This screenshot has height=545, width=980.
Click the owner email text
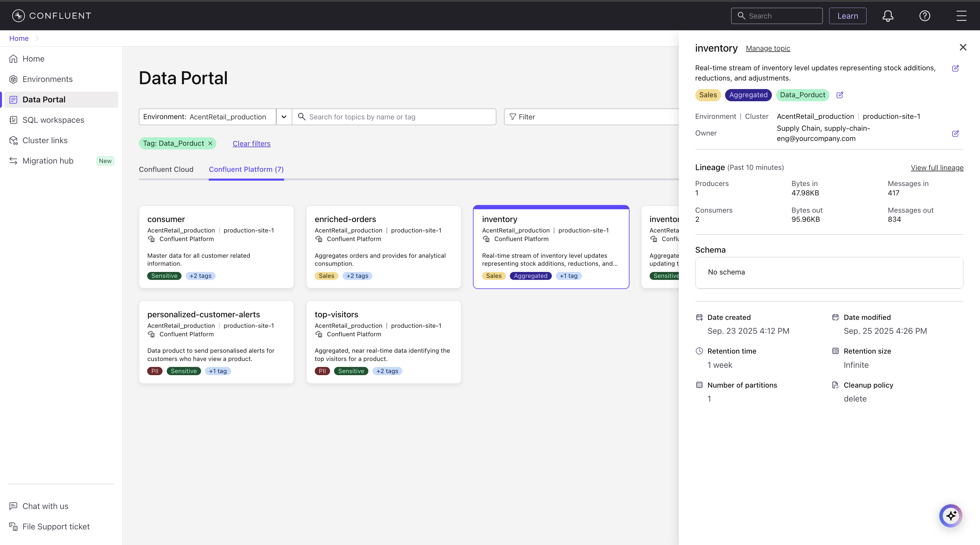(x=823, y=134)
